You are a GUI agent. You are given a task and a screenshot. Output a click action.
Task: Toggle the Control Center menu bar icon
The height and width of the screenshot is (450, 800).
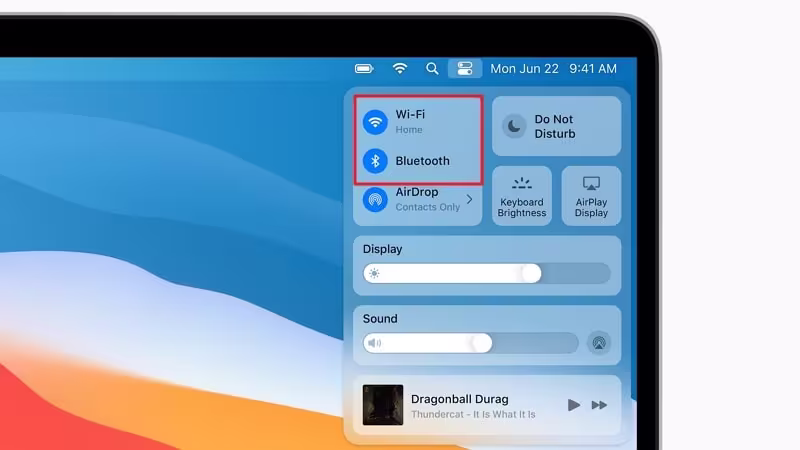[465, 68]
